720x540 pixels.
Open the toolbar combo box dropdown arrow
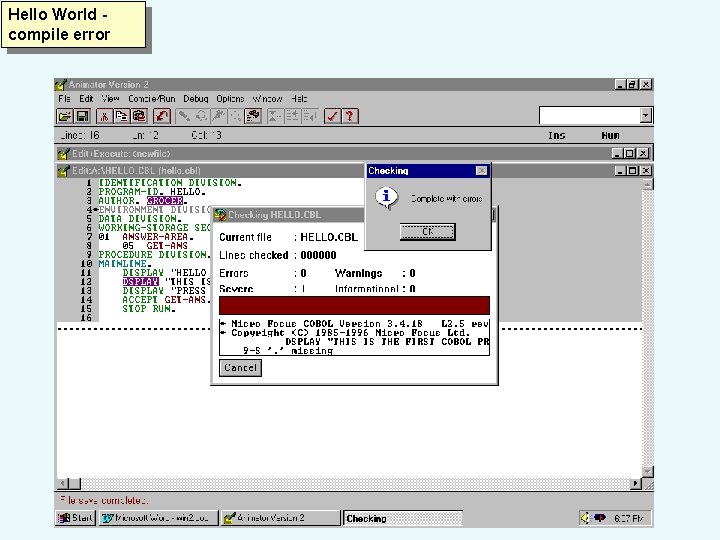(x=646, y=115)
